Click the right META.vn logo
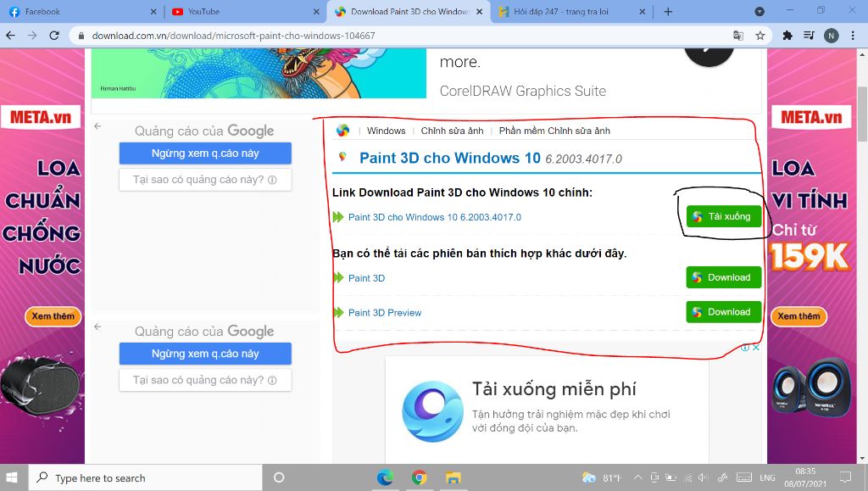The image size is (868, 491). 811,117
